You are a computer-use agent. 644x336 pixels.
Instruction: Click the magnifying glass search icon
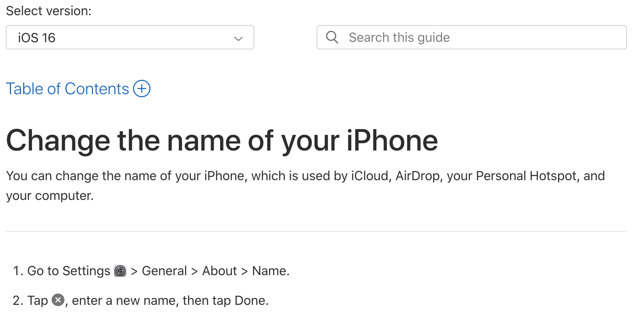pyautogui.click(x=332, y=37)
